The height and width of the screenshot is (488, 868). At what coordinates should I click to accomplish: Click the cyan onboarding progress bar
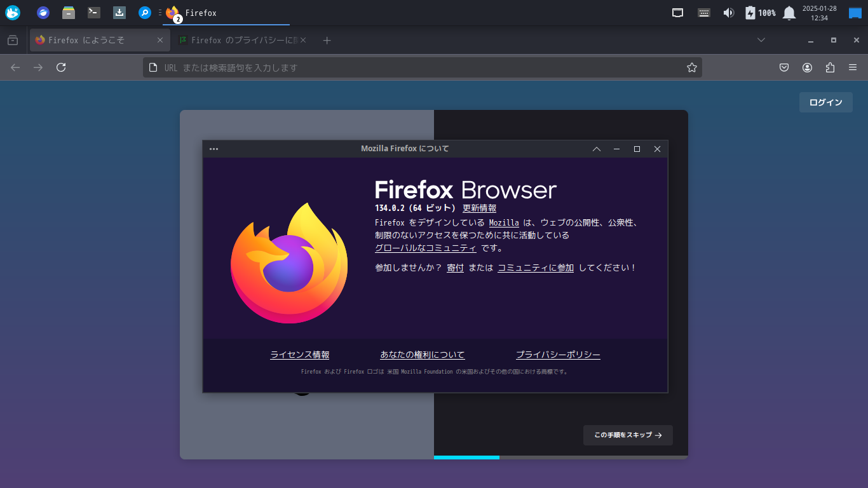[x=466, y=457]
